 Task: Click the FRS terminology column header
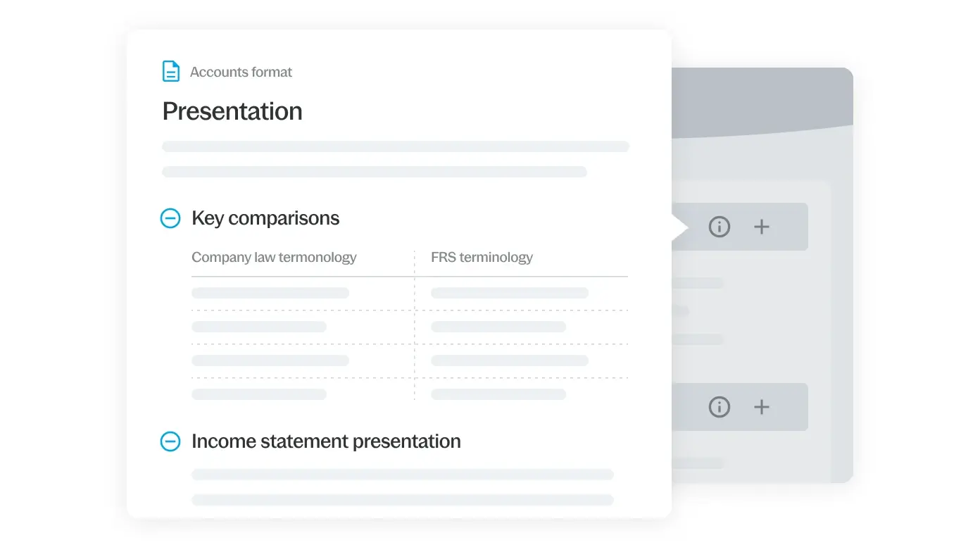(x=482, y=257)
